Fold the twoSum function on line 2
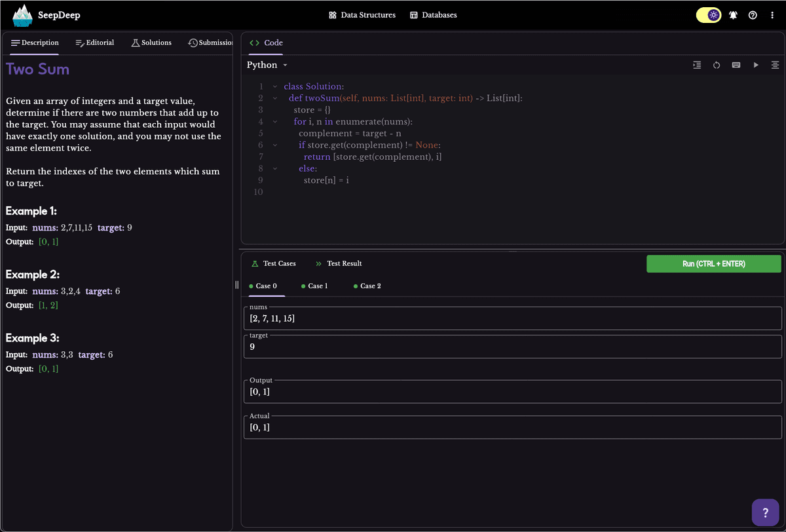Image resolution: width=786 pixels, height=532 pixels. click(275, 98)
